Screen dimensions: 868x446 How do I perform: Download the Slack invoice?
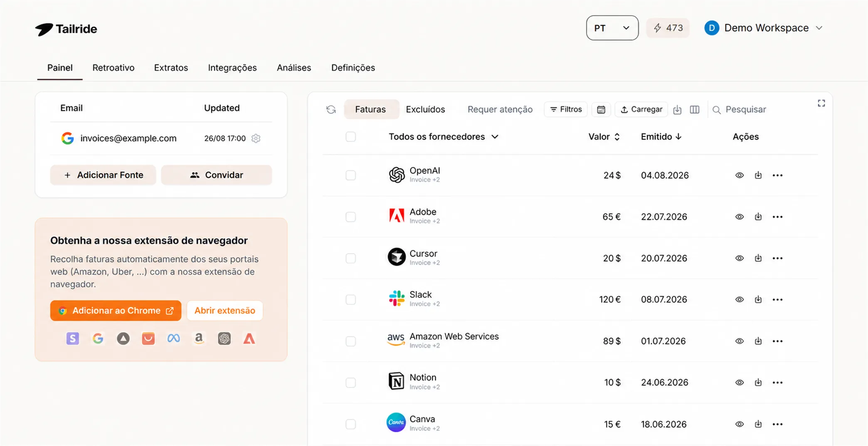coord(758,299)
